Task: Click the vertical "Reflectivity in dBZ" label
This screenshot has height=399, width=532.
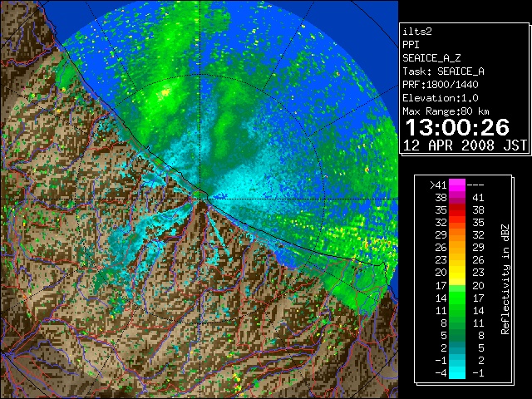Action: click(x=505, y=279)
